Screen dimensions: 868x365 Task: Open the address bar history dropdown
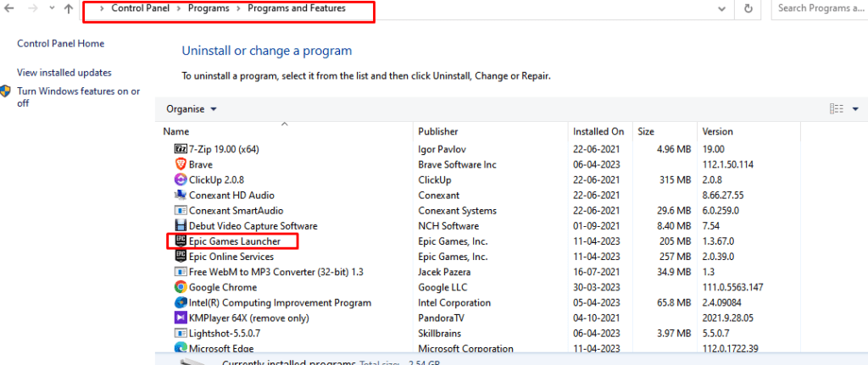[x=722, y=8]
